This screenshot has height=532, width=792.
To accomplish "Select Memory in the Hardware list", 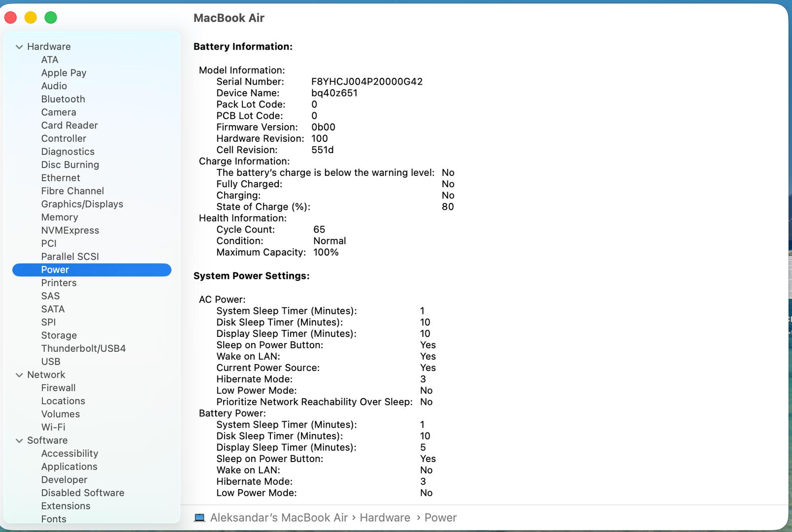I will (60, 217).
